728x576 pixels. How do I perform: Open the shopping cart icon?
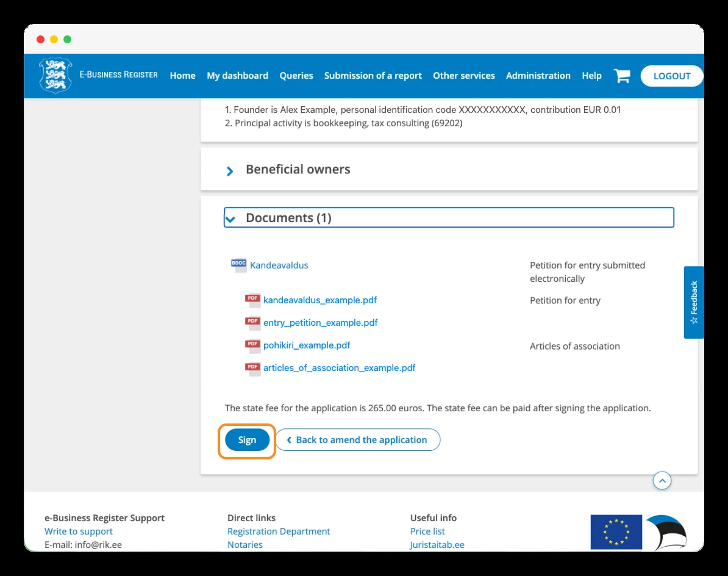coord(622,76)
